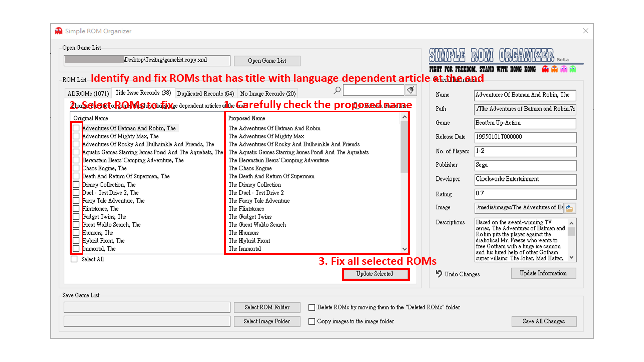
Task: Click the ROM folder path field
Action: click(x=147, y=307)
